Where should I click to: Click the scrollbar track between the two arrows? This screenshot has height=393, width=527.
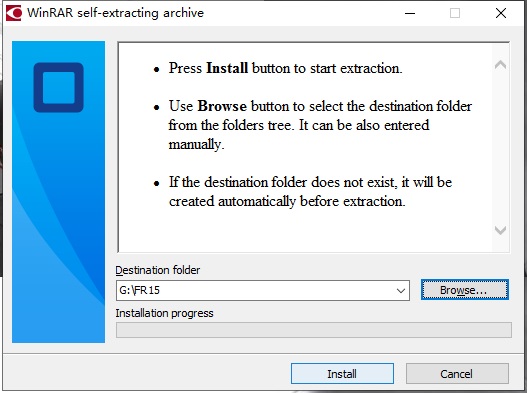(500, 148)
